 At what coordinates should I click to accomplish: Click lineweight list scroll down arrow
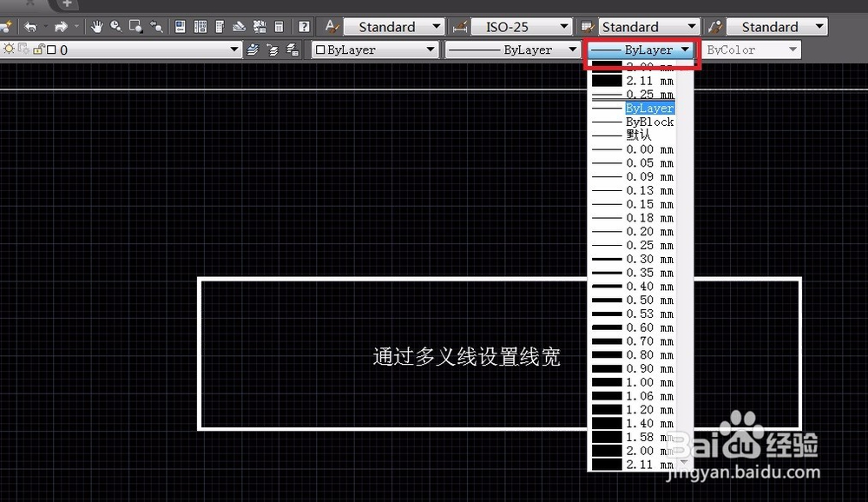[685, 462]
